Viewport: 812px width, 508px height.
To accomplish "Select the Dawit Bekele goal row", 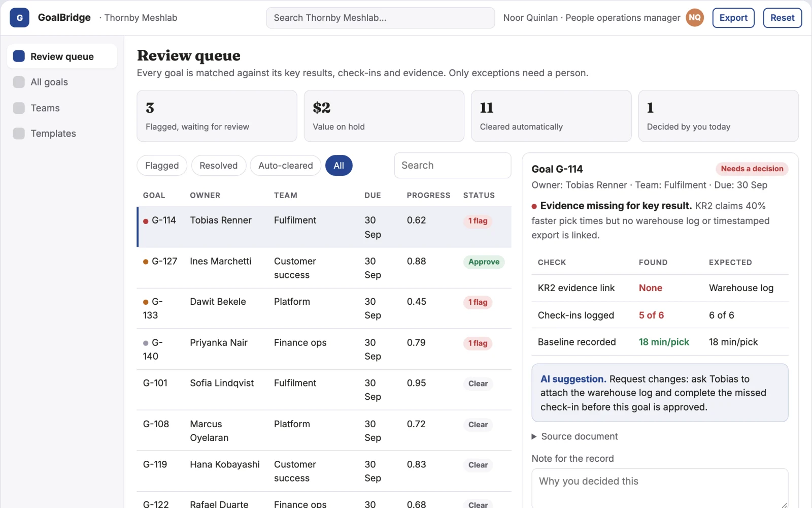I will (x=324, y=308).
